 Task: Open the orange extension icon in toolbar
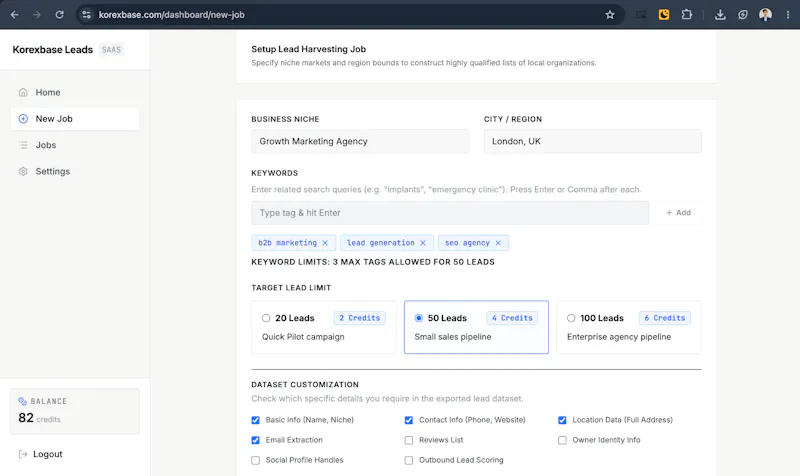click(x=664, y=15)
